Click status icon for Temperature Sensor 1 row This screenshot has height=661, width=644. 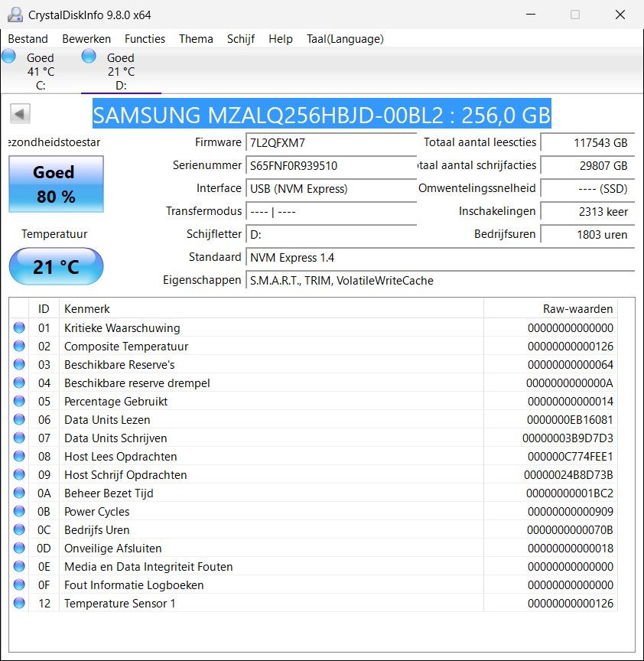(x=19, y=604)
